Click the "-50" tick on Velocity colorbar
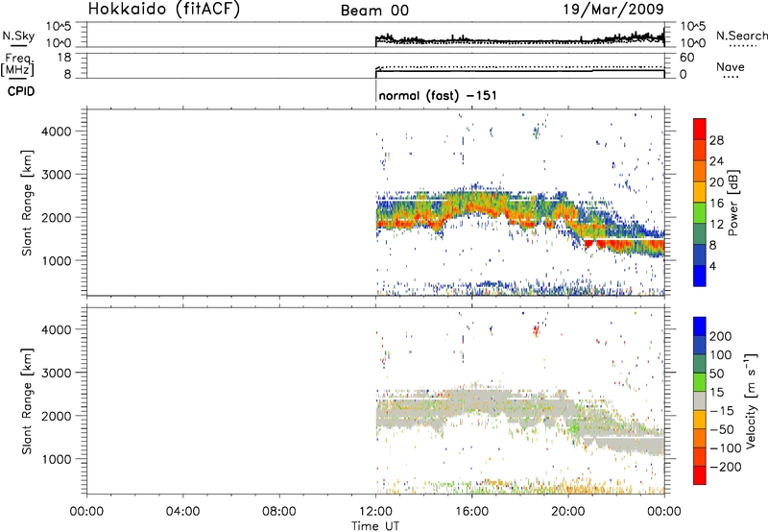The height and width of the screenshot is (532, 768). [x=722, y=429]
